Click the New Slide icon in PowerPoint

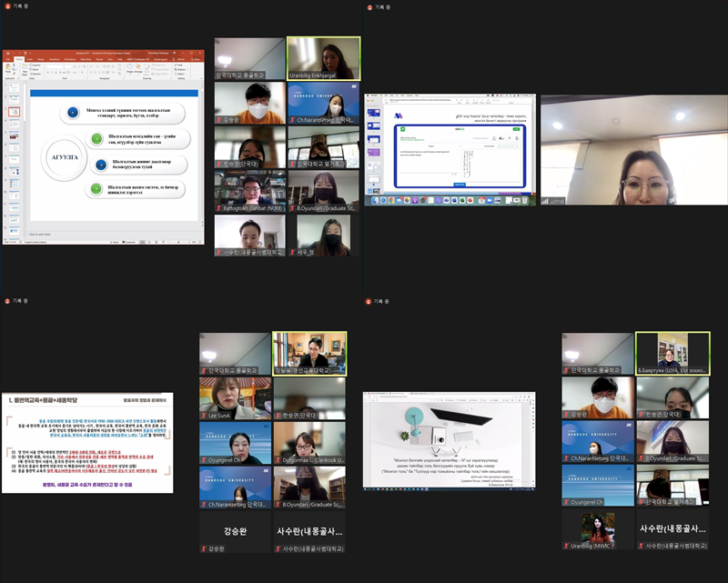pos(25,69)
